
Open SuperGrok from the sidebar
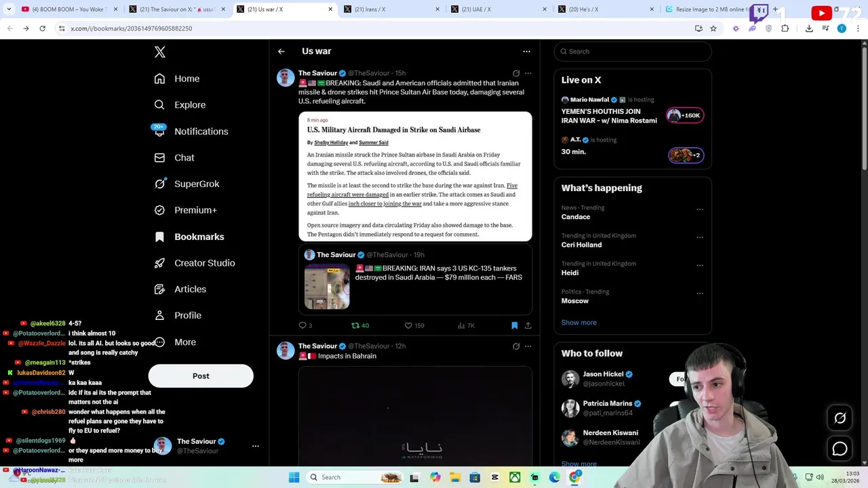[x=186, y=184]
